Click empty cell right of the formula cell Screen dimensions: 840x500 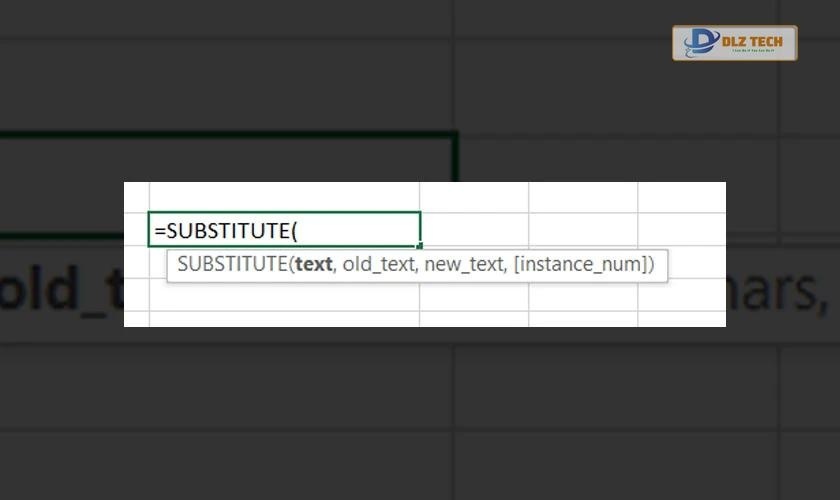coord(474,230)
